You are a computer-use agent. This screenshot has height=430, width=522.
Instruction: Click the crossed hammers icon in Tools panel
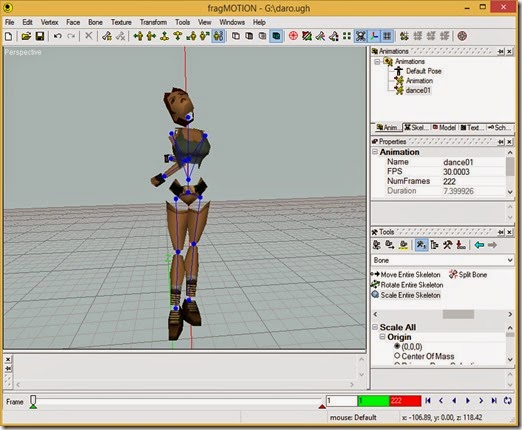click(447, 245)
